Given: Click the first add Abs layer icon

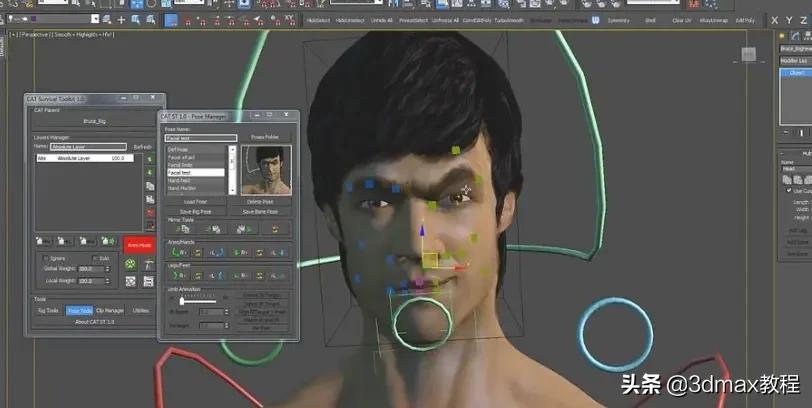Looking at the screenshot, I should click(x=44, y=241).
